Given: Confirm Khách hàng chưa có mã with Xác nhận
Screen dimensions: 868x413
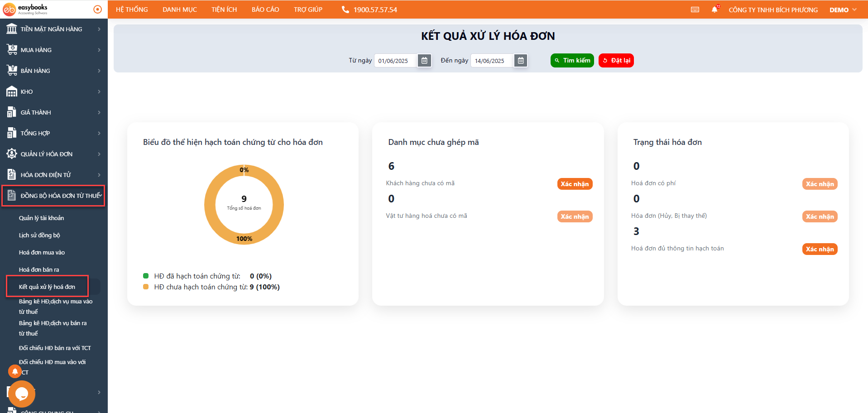Looking at the screenshot, I should pyautogui.click(x=575, y=184).
